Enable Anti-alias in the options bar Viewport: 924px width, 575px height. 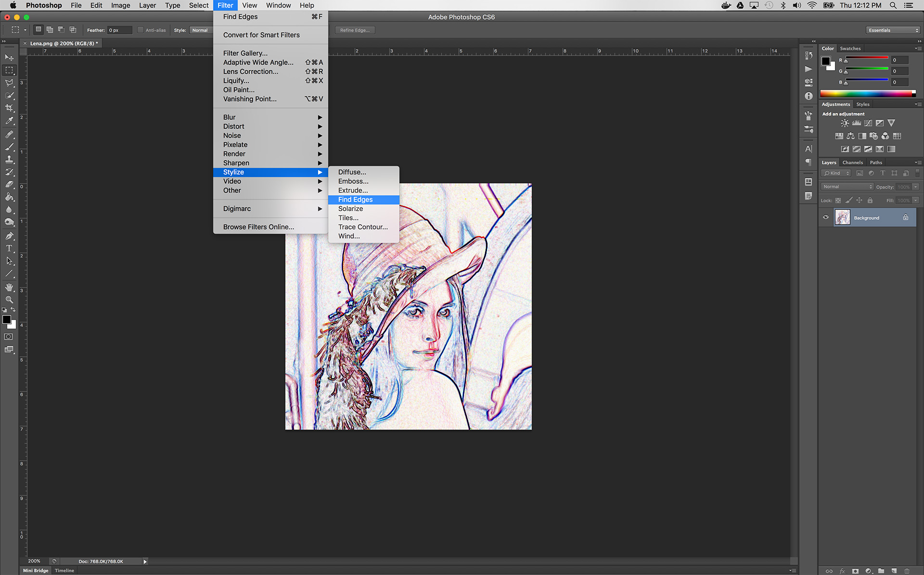point(140,30)
